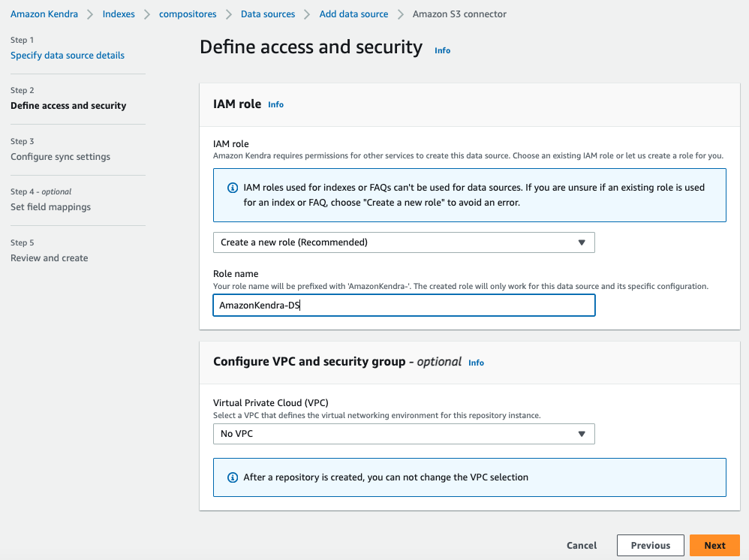Open the Create a new role dropdown

coord(404,242)
